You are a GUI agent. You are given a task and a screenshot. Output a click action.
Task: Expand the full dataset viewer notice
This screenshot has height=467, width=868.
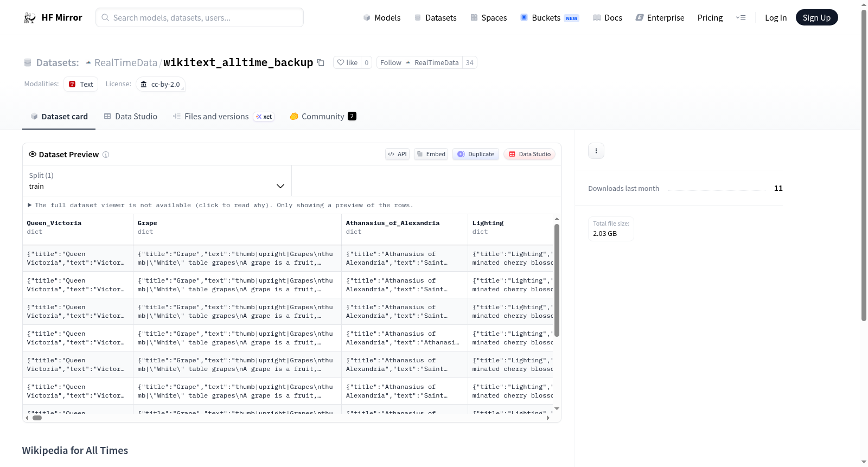221,205
